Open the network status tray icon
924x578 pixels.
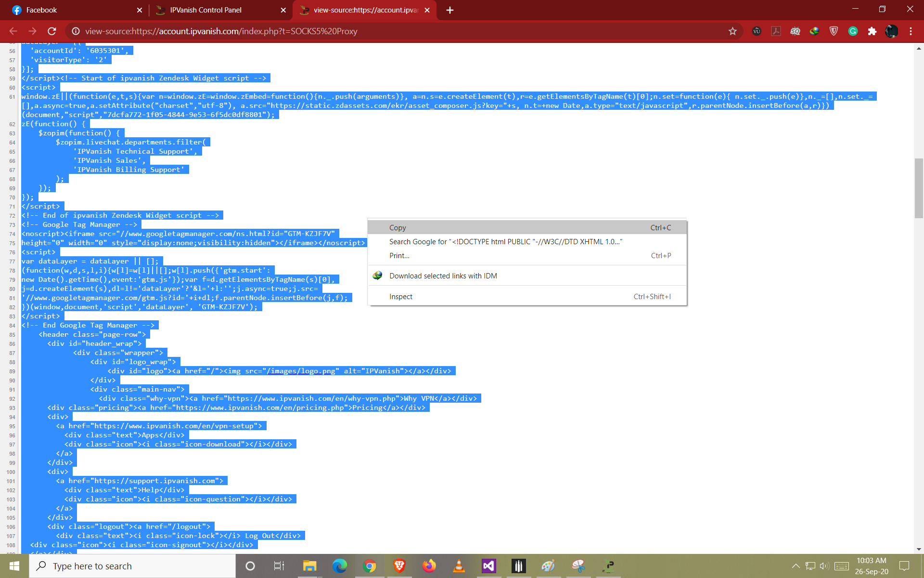(810, 566)
